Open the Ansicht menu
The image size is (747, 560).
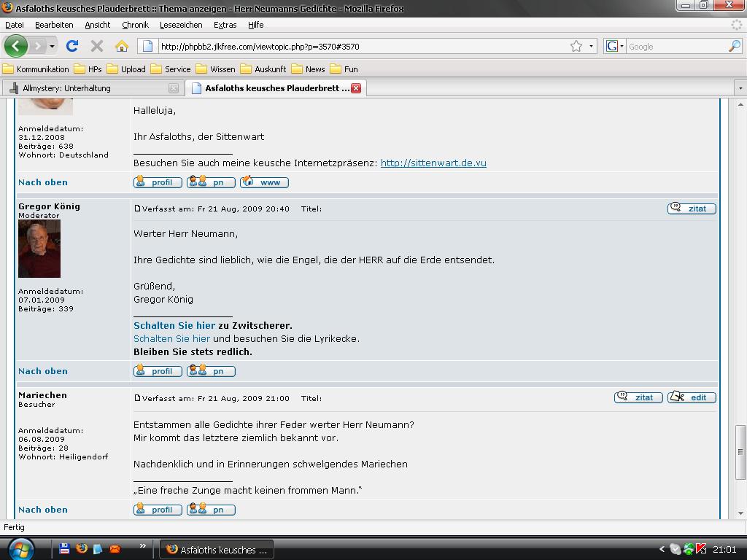pyautogui.click(x=98, y=25)
